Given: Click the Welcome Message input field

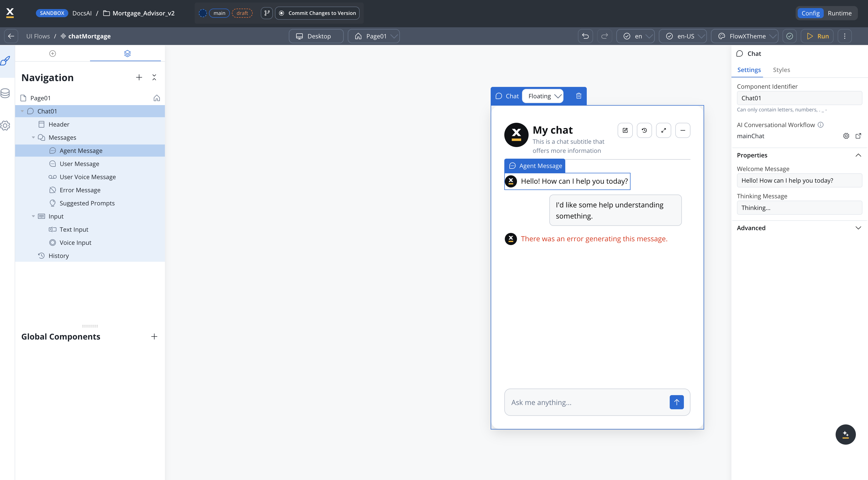Looking at the screenshot, I should tap(799, 180).
